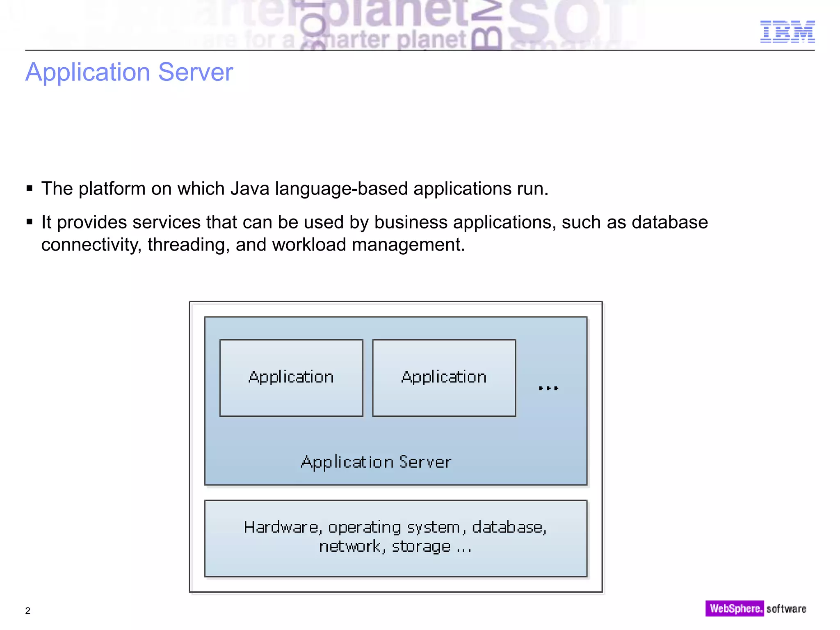
Task: Click 'connectivity, threading, and workload management' line
Action: (253, 245)
